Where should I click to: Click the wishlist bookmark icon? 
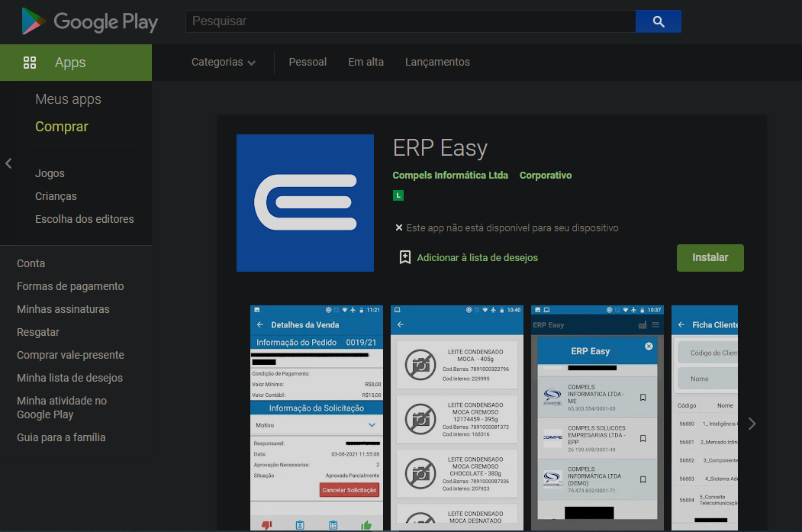(404, 257)
